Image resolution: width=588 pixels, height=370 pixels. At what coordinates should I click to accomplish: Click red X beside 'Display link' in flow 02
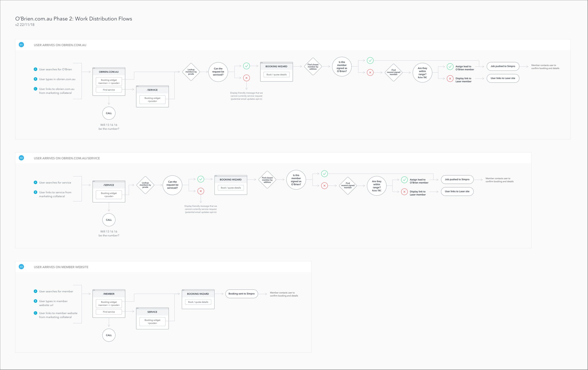click(x=404, y=192)
